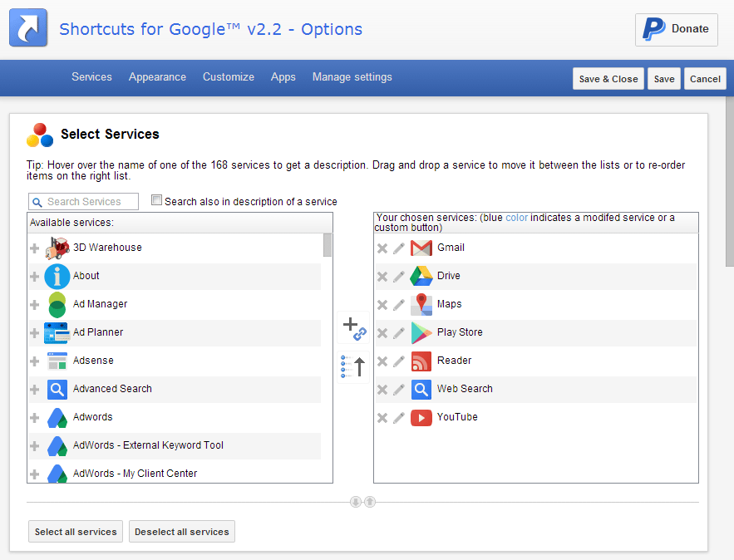Click Save & Close button

(608, 79)
